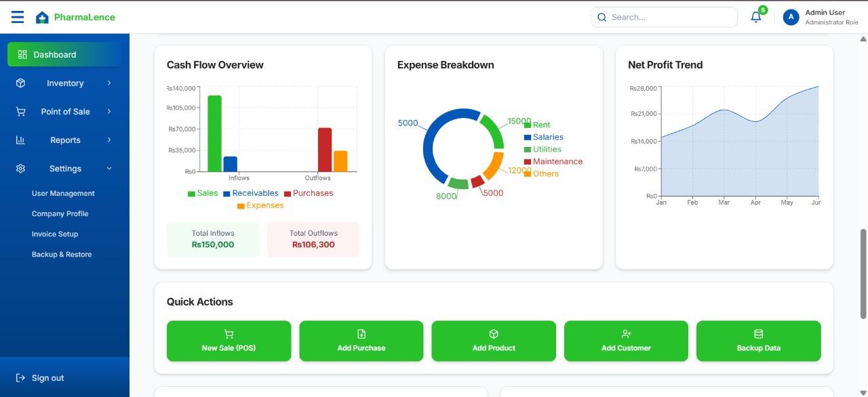Toggle the Sales legend in Cash Flow chart
This screenshot has width=868, height=397.
(x=203, y=194)
